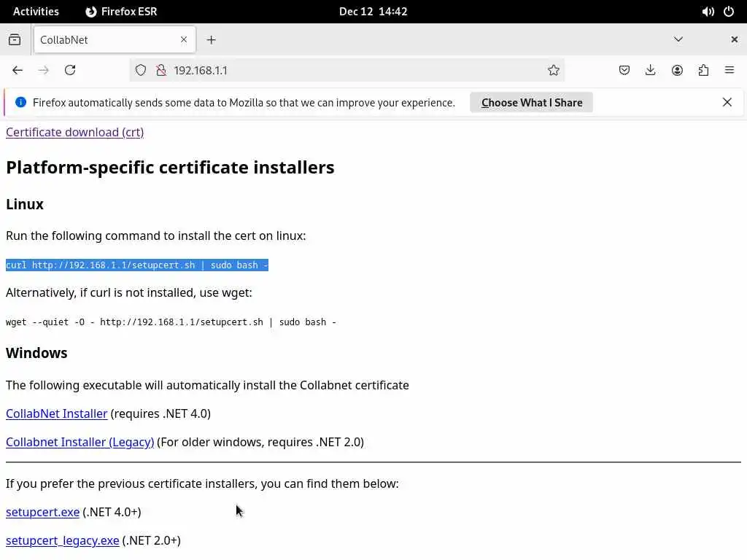List all tabs dropdown
Screen dimensions: 747x560
tap(678, 39)
